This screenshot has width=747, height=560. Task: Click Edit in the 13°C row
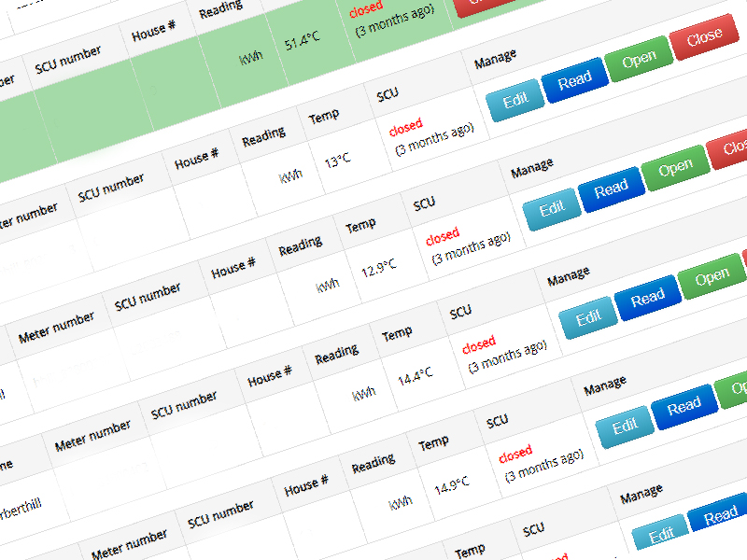coord(515,100)
